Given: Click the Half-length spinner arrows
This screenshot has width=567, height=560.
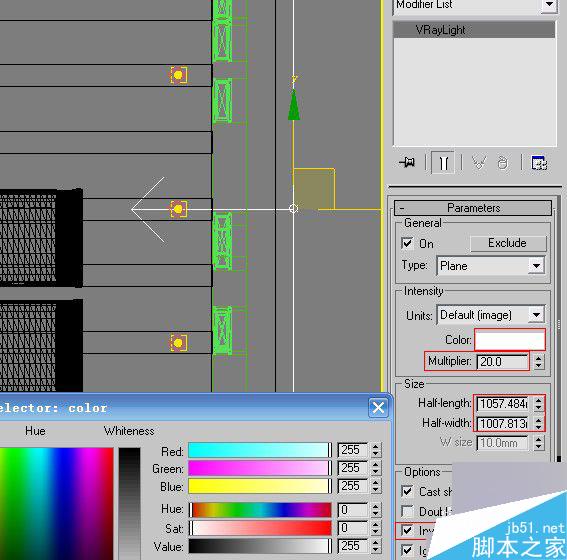Looking at the screenshot, I should coord(538,403).
